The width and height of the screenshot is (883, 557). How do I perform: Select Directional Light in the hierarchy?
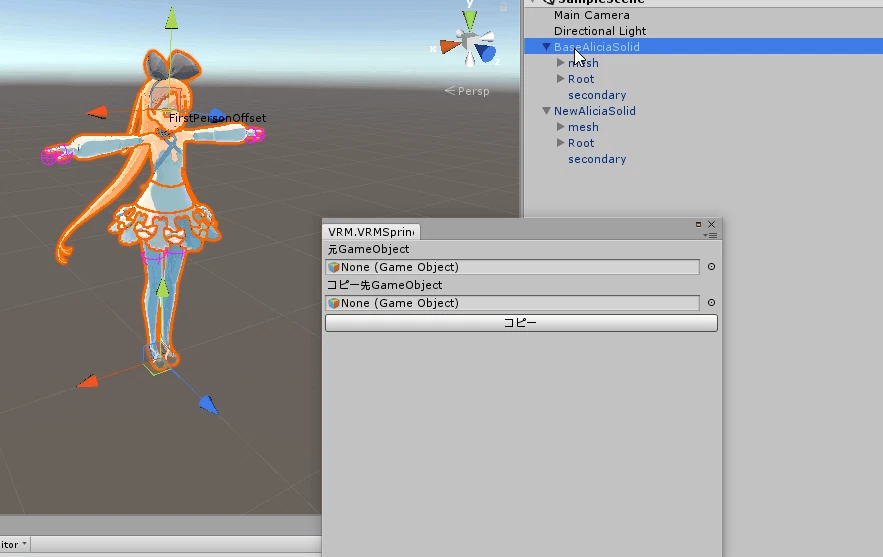point(600,31)
